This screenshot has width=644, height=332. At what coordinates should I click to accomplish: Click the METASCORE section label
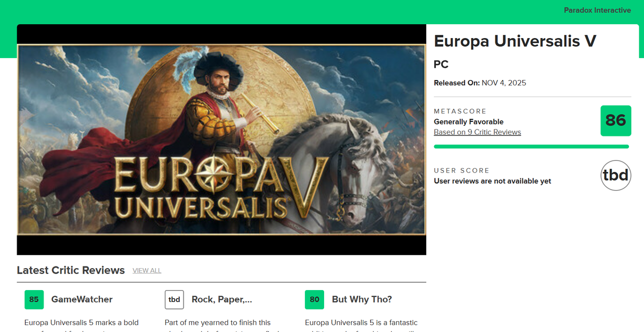pos(460,111)
